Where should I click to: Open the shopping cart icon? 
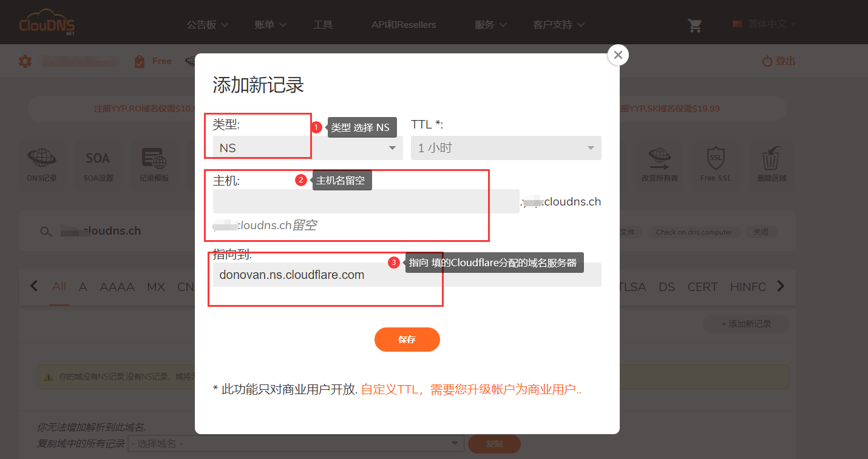[x=694, y=25]
